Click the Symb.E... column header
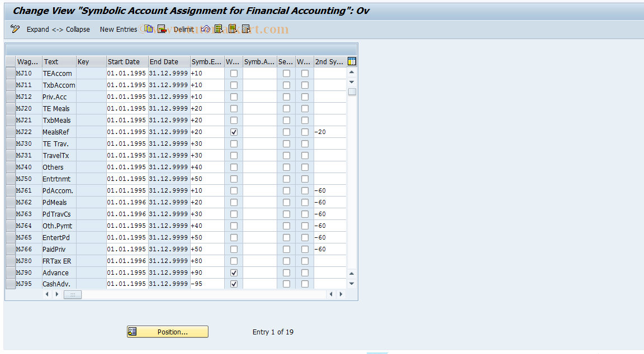 click(x=207, y=61)
